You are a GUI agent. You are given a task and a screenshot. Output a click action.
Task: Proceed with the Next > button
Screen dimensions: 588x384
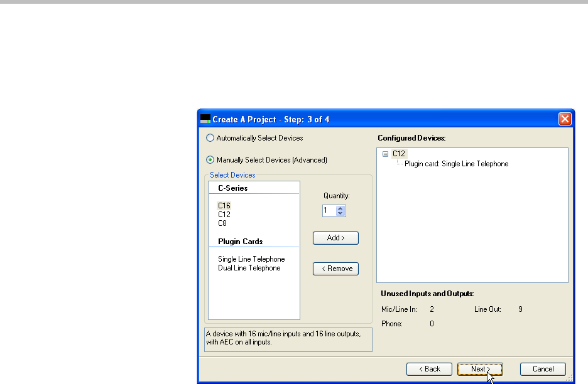pos(481,369)
